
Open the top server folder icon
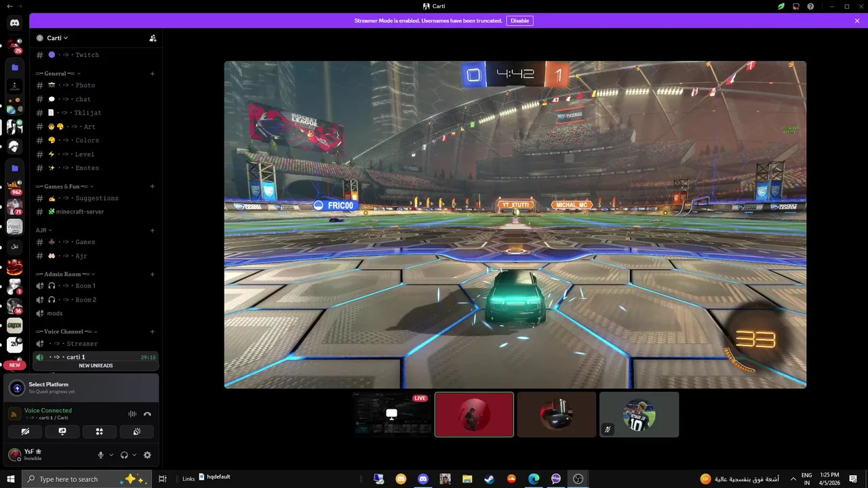(14, 68)
